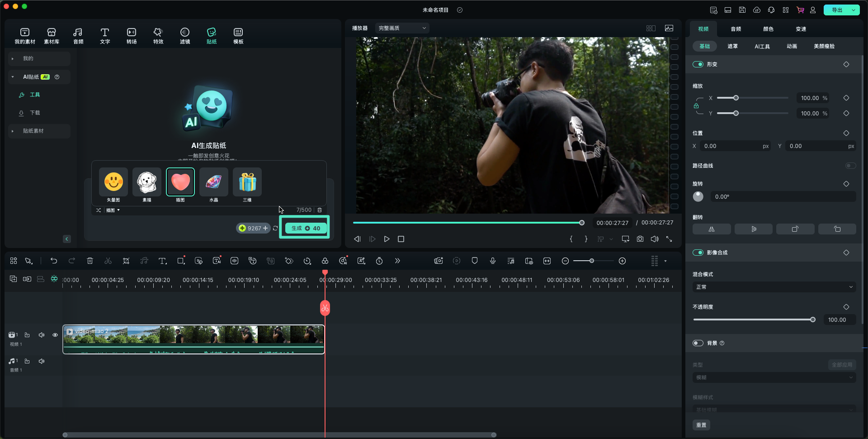
Task: Click the 生成 generate button
Action: click(x=306, y=228)
